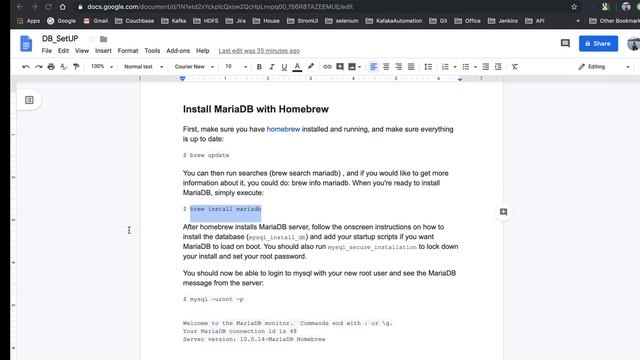Click the Apps shortcut in bookmarks bar
The image size is (640, 360).
pos(29,21)
